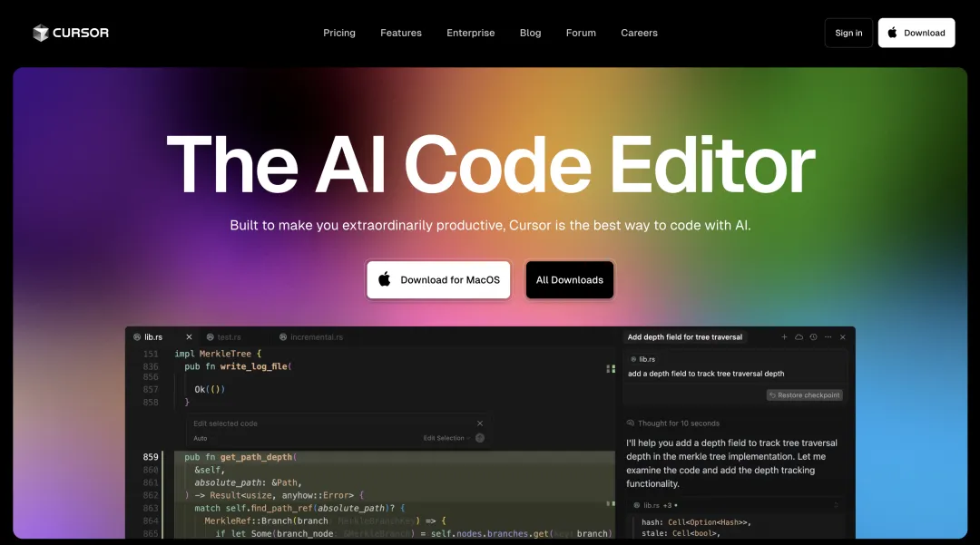Viewport: 980px width, 545px height.
Task: Open the Edit Selection dropdown
Action: [x=446, y=438]
